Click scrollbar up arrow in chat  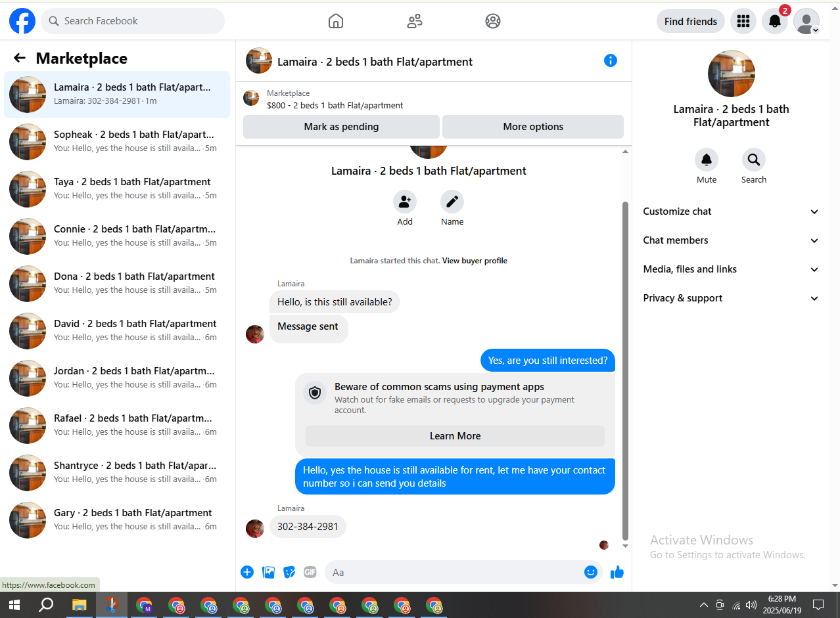(625, 152)
